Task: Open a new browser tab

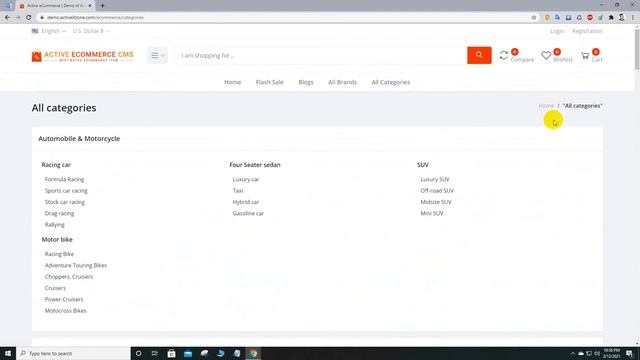Action: pyautogui.click(x=102, y=6)
